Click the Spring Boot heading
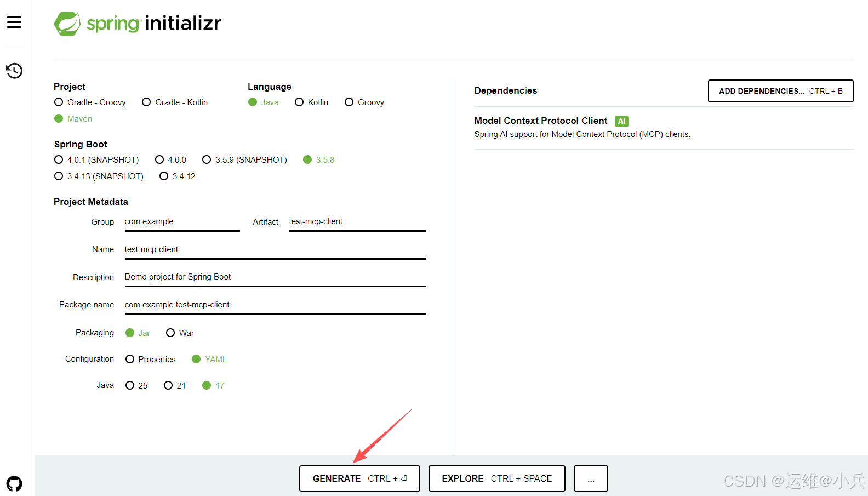The image size is (868, 496). 81,144
